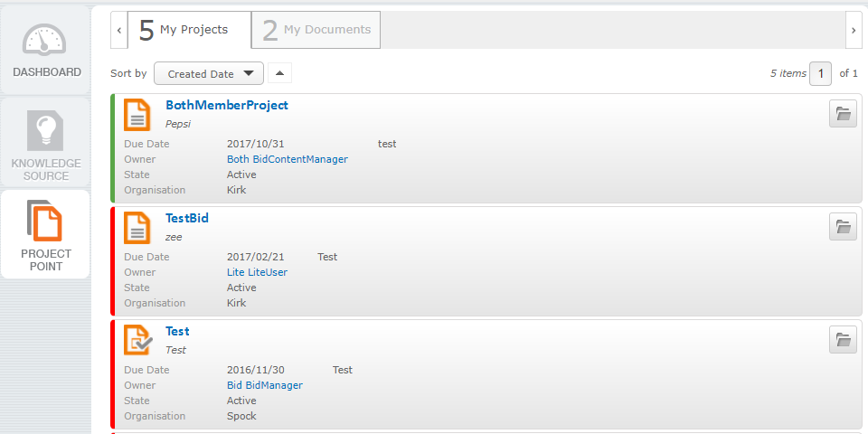Select the Project Point sidebar icon
Screen dimensions: 868x434
pyautogui.click(x=44, y=221)
